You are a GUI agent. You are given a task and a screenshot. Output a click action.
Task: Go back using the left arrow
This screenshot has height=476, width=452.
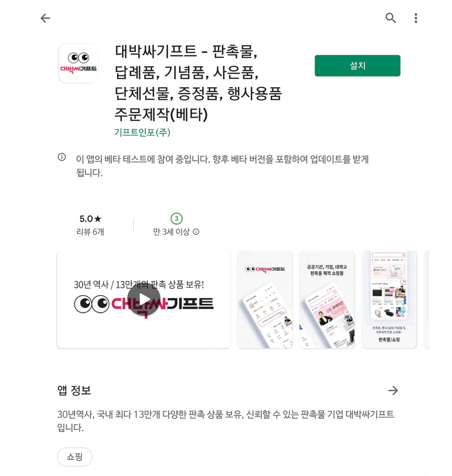(45, 18)
